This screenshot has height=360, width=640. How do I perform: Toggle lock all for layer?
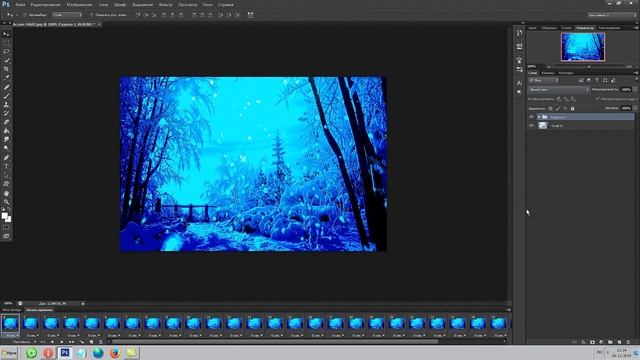click(573, 108)
